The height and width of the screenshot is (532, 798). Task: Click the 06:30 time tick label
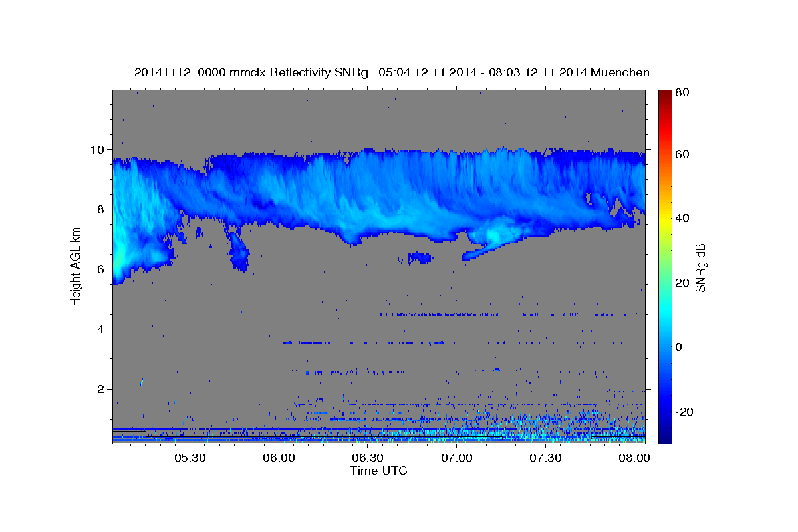point(368,458)
